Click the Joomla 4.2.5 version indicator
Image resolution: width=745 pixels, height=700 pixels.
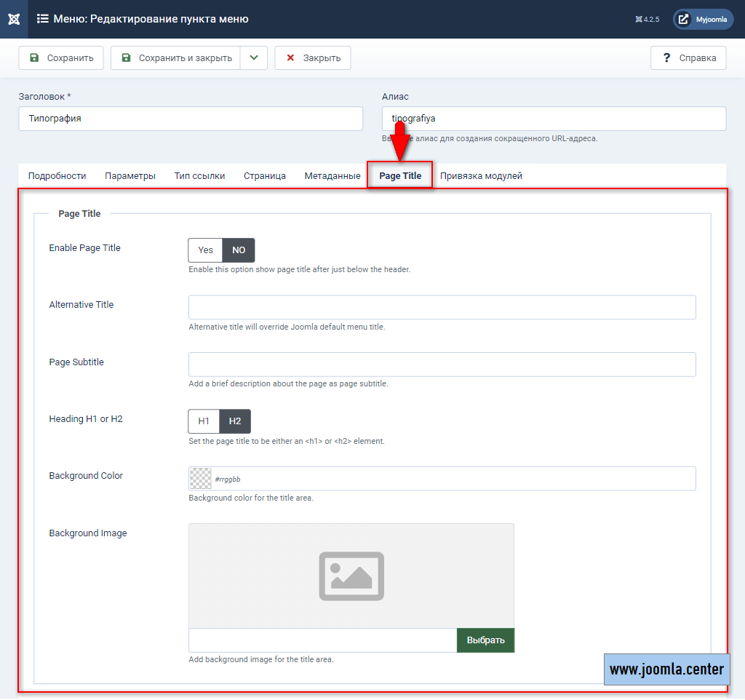pos(647,20)
